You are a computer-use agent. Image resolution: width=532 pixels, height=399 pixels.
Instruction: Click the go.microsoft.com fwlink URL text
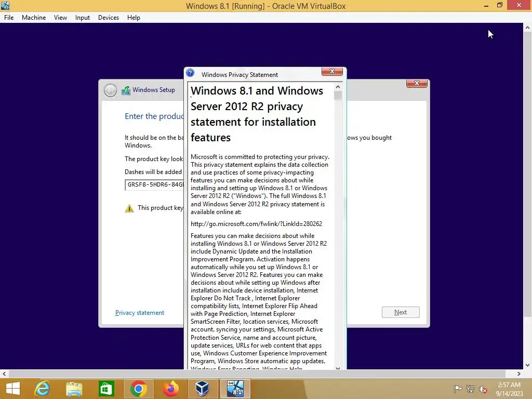[x=256, y=224]
